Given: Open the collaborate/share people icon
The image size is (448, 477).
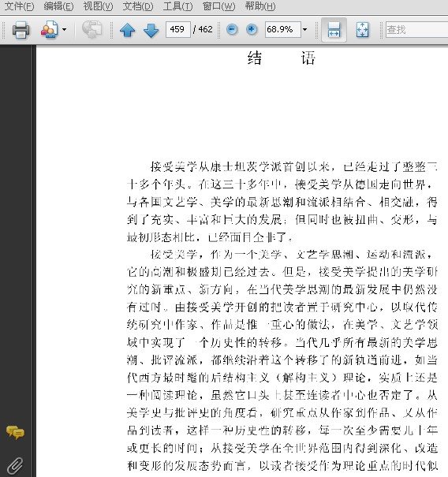Looking at the screenshot, I should [50, 30].
